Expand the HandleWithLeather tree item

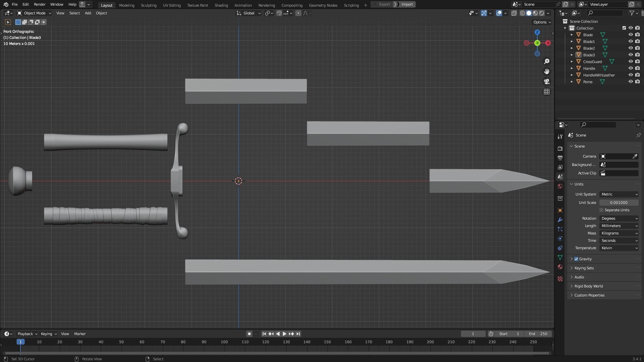tap(572, 75)
